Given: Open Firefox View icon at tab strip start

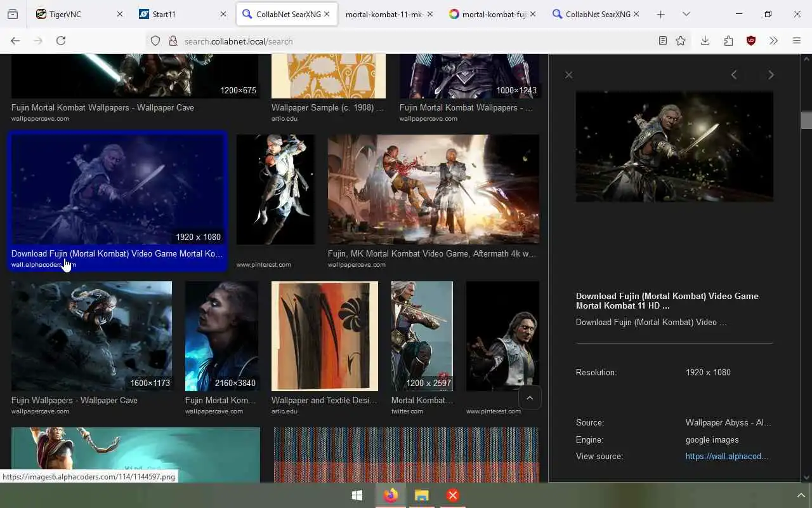Looking at the screenshot, I should 13,14.
